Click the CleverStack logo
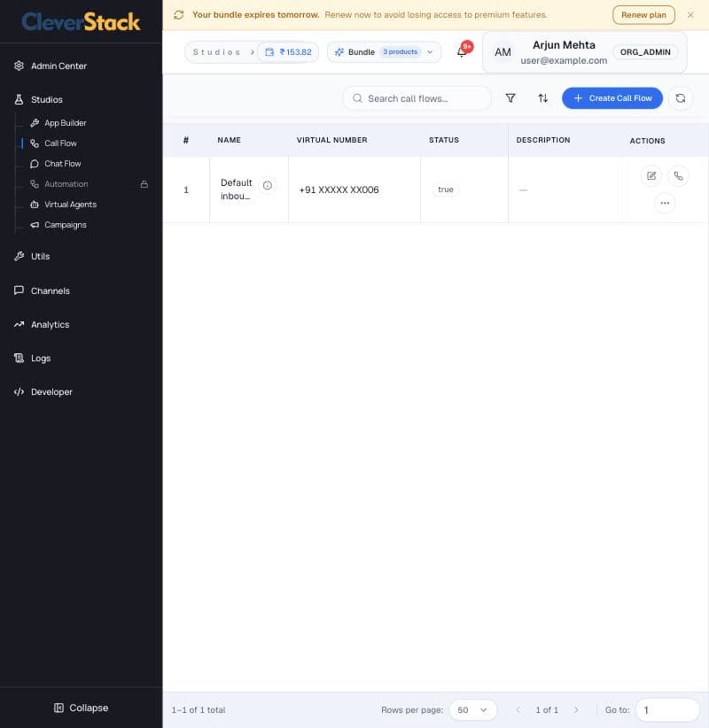Viewport: 709px width, 728px height. pos(81,22)
